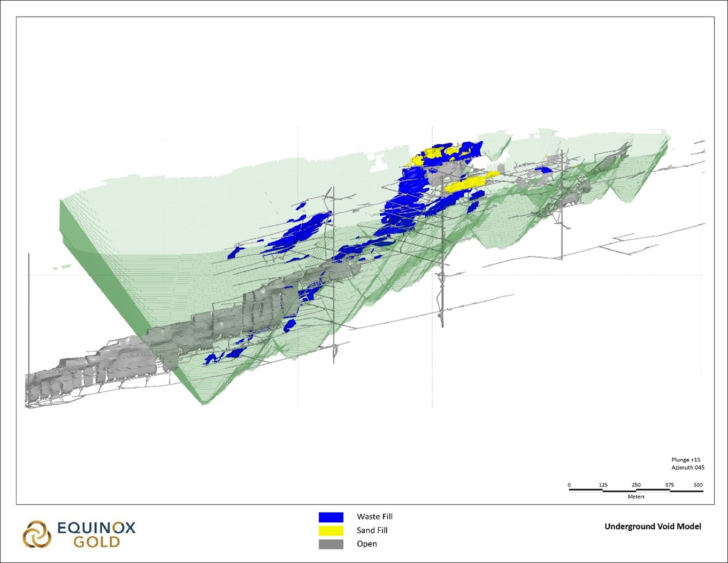Click the "Azimuth 045" annotation
Screen dimensions: 728x563
pos(688,468)
